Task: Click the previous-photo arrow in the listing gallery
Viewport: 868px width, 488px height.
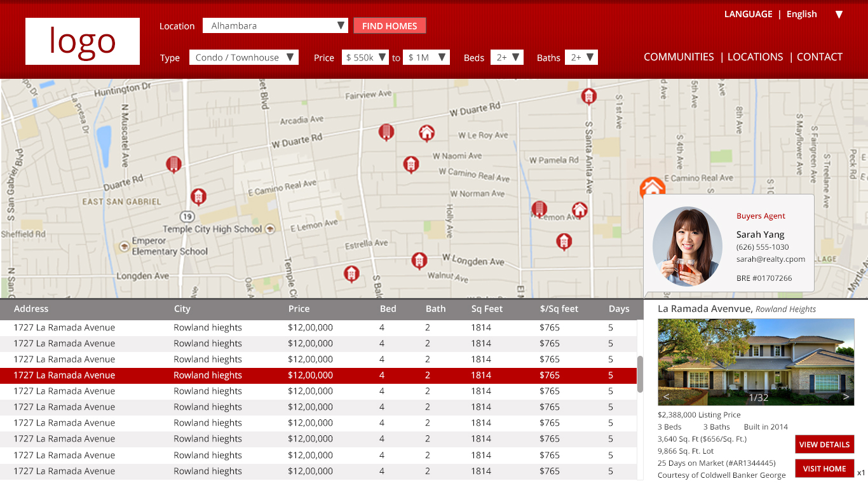Action: (x=665, y=396)
